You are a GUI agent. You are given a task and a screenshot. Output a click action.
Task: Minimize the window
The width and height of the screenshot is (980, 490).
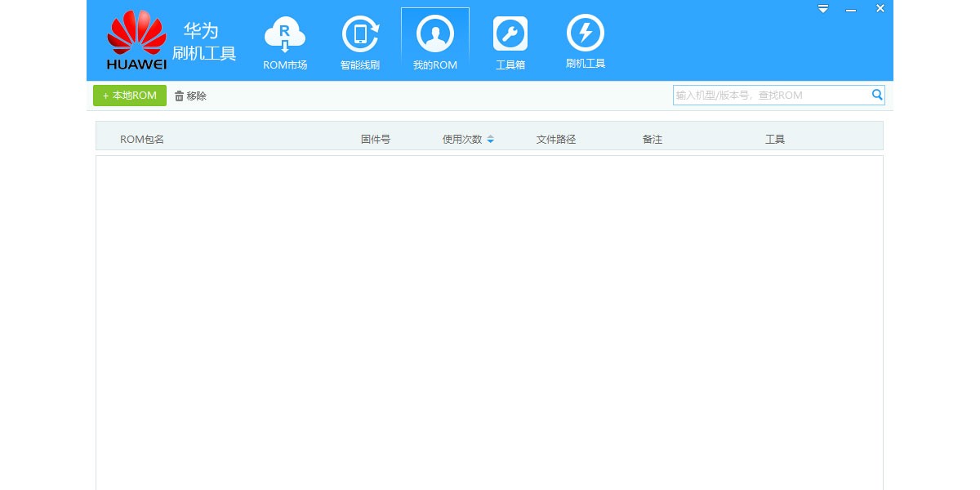851,9
